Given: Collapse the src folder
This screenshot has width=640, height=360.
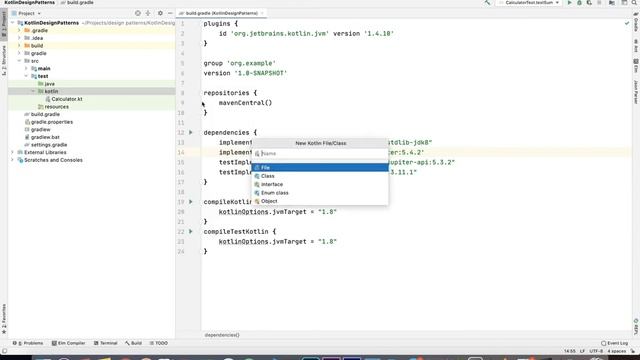Looking at the screenshot, I should [x=19, y=61].
